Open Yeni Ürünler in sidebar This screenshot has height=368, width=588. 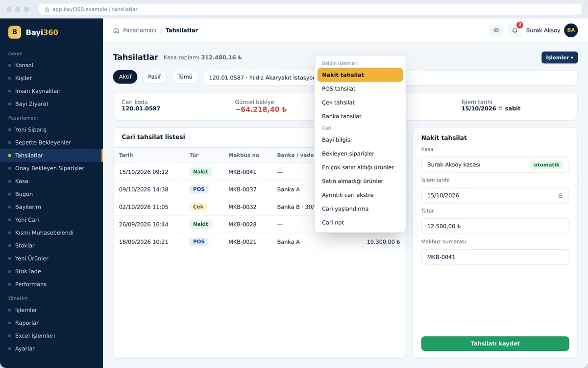[x=51, y=259]
